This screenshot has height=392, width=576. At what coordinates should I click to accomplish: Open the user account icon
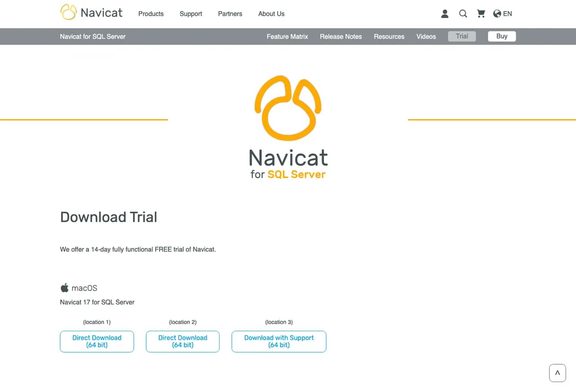(x=445, y=14)
